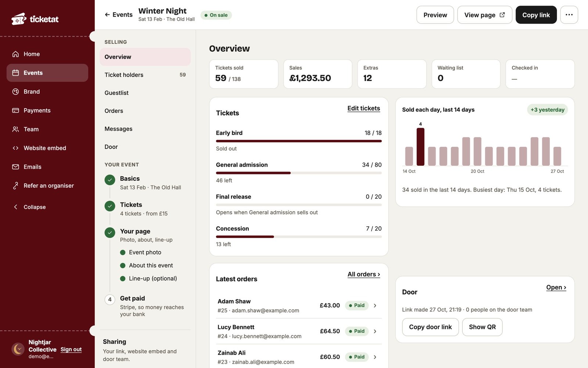
Task: Select Ticket holders menu item
Action: click(x=145, y=75)
